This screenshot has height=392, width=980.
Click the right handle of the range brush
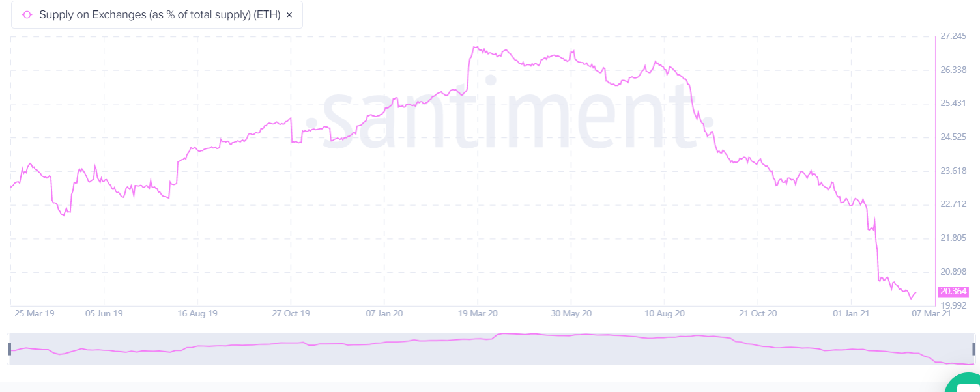pyautogui.click(x=974, y=349)
